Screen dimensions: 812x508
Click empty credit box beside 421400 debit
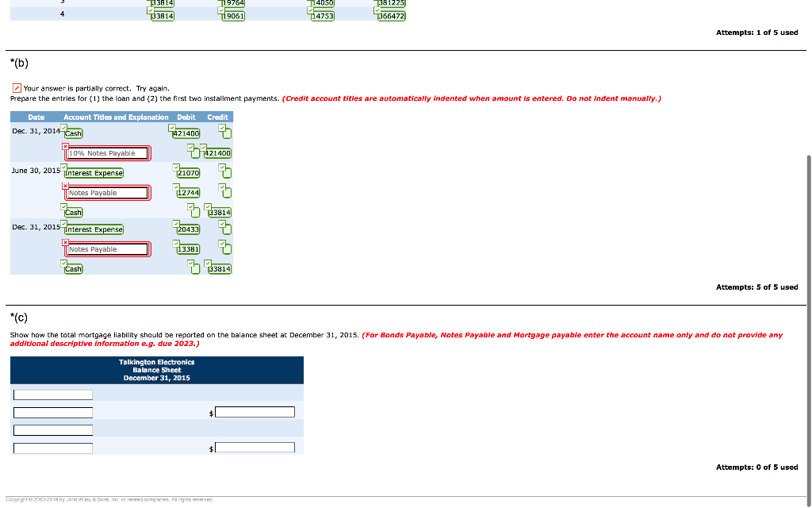(x=227, y=133)
